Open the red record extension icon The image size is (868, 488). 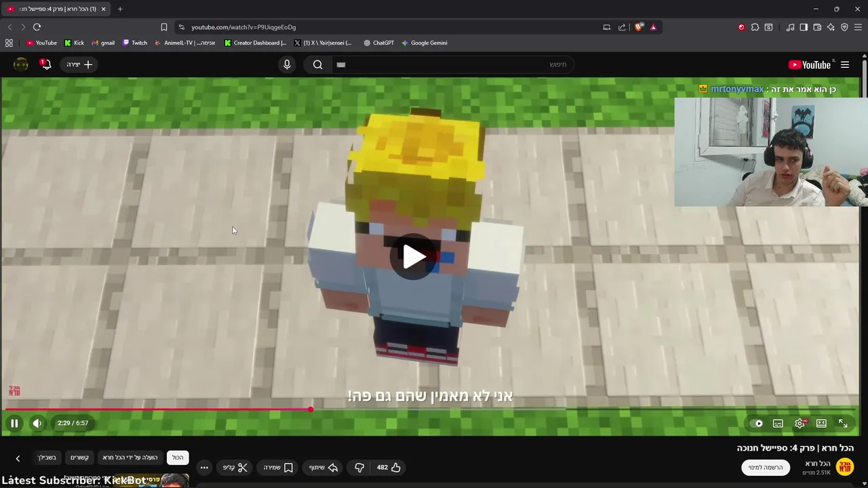click(741, 27)
